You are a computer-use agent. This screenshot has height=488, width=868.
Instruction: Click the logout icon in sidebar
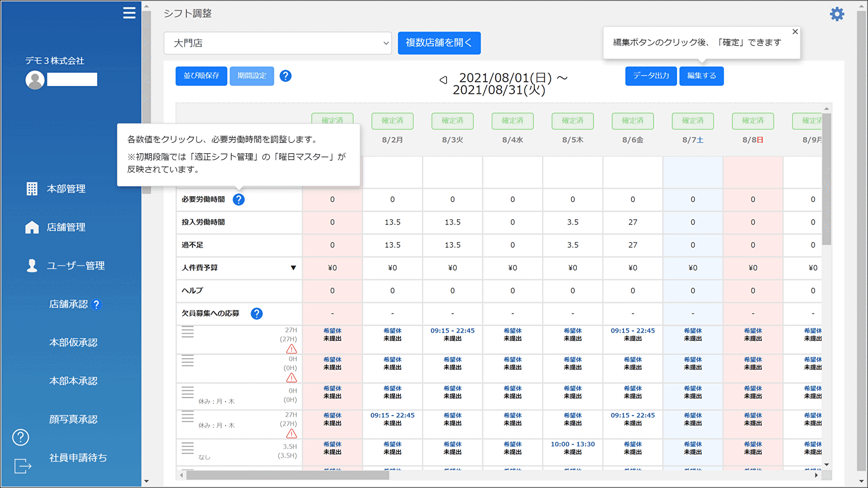pos(23,466)
